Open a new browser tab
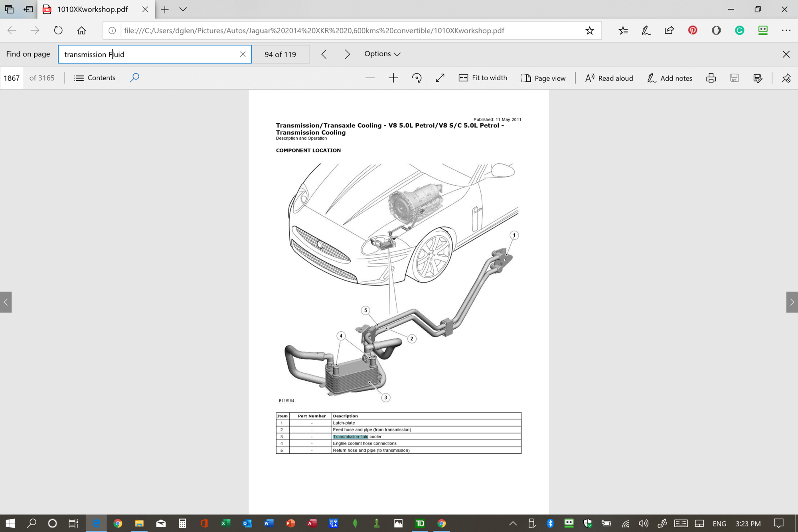Screen dimensions: 798x532 pos(165,9)
